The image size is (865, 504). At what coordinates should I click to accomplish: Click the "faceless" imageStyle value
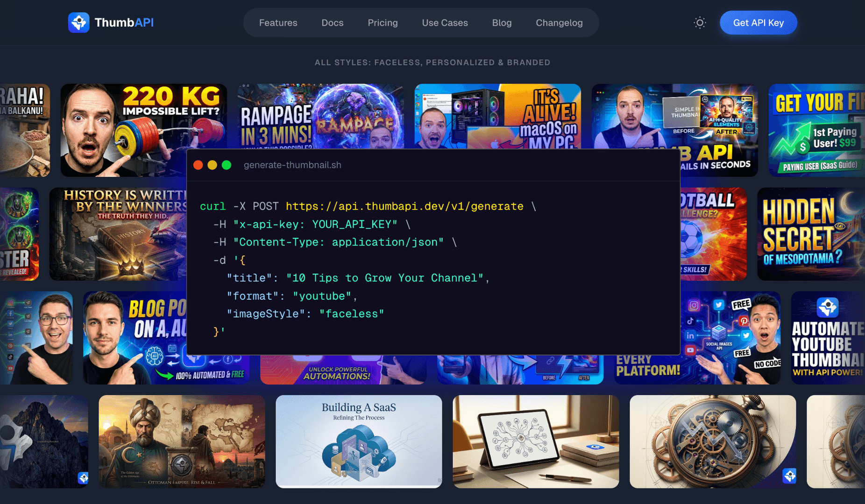click(x=352, y=314)
